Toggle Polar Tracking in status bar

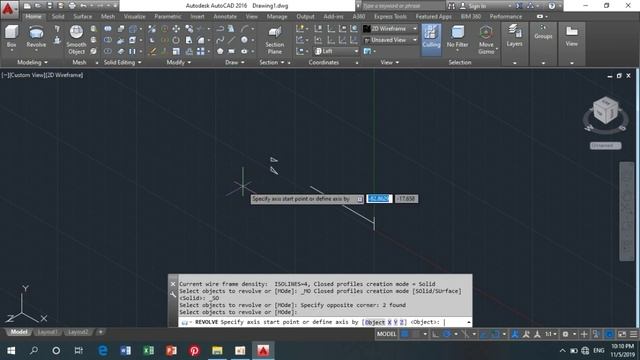(447, 334)
